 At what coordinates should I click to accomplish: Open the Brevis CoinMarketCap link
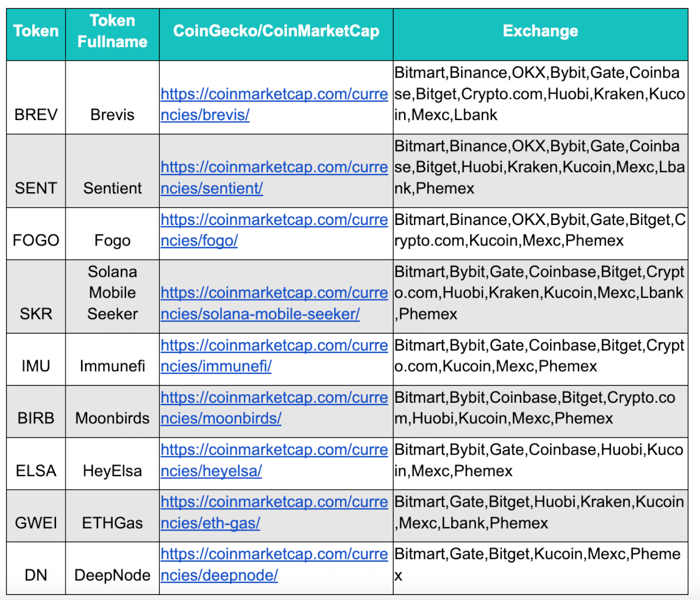click(x=274, y=94)
